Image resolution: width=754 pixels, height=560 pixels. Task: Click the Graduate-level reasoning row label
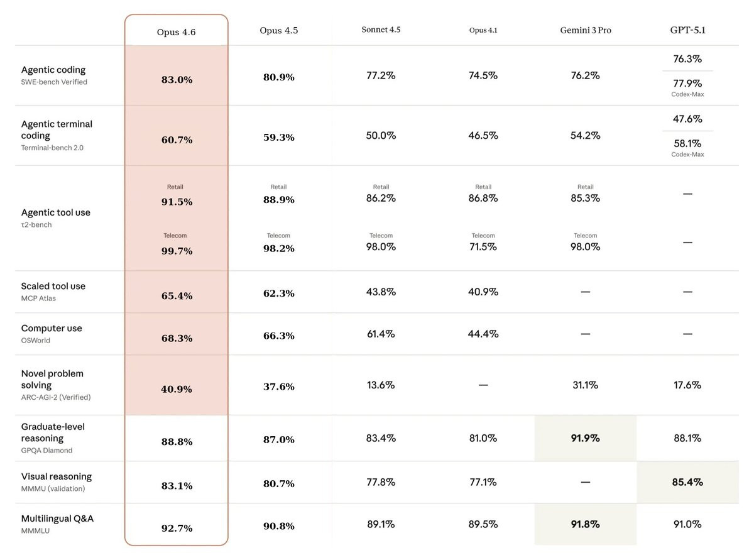pos(53,432)
